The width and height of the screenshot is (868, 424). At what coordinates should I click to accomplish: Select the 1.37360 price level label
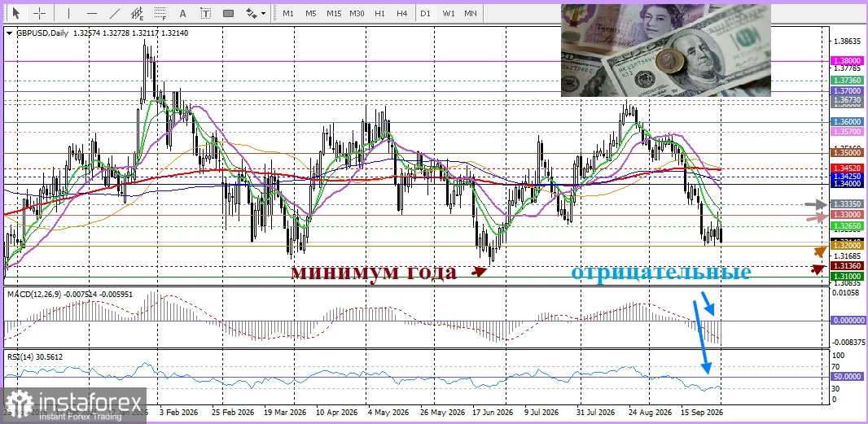click(x=848, y=81)
